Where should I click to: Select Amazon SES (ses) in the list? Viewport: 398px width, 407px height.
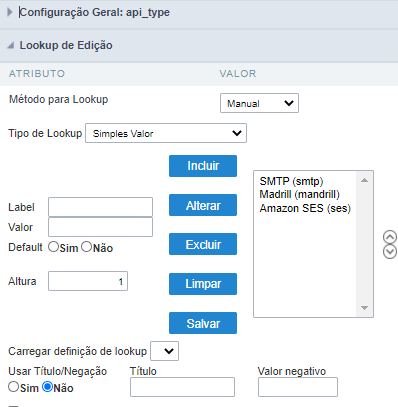pos(305,208)
